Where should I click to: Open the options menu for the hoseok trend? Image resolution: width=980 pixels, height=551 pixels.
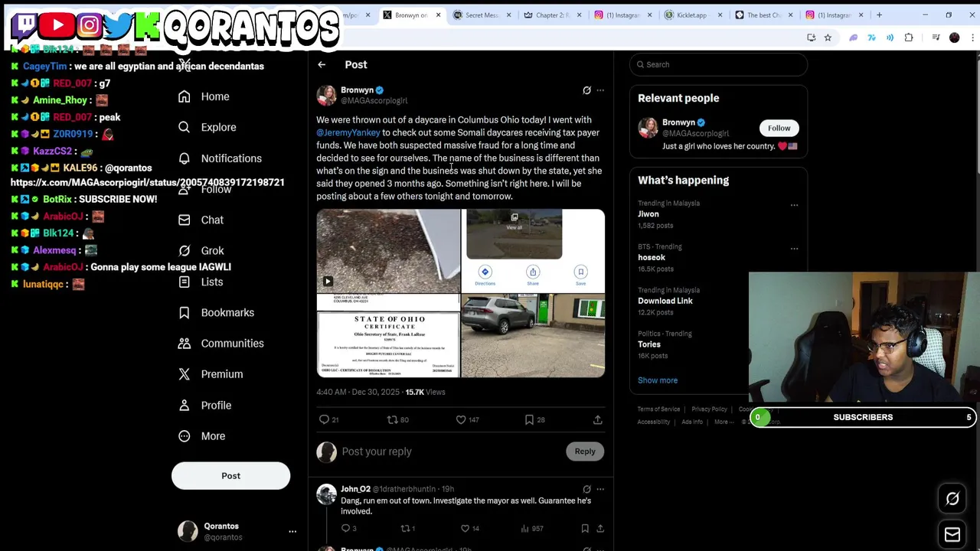point(794,249)
